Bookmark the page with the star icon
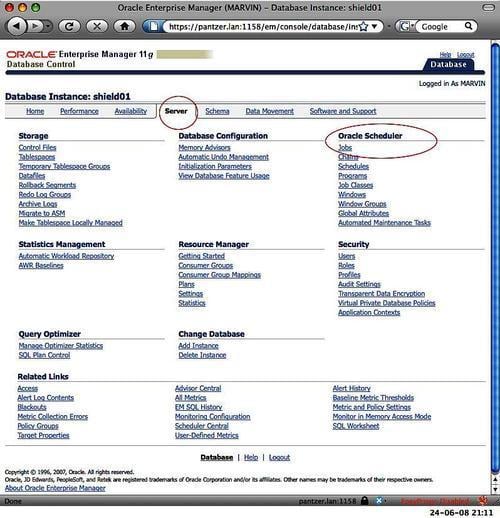The height and width of the screenshot is (518, 500). (x=363, y=27)
